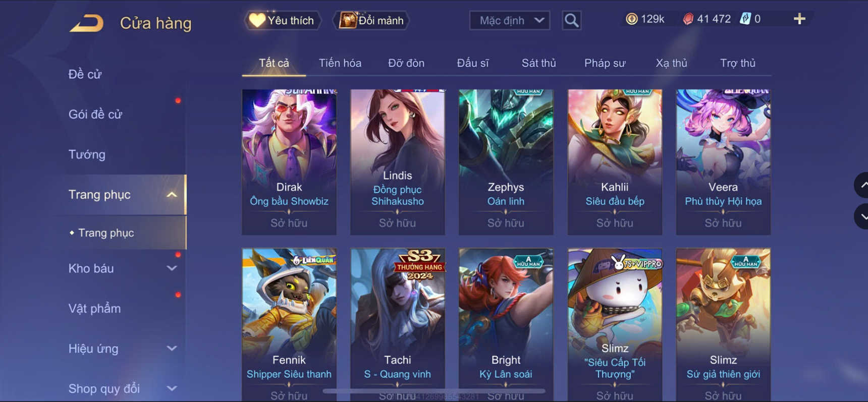Open Gói đề cử sidebar item
Screen dimensions: 868x402
(95, 114)
